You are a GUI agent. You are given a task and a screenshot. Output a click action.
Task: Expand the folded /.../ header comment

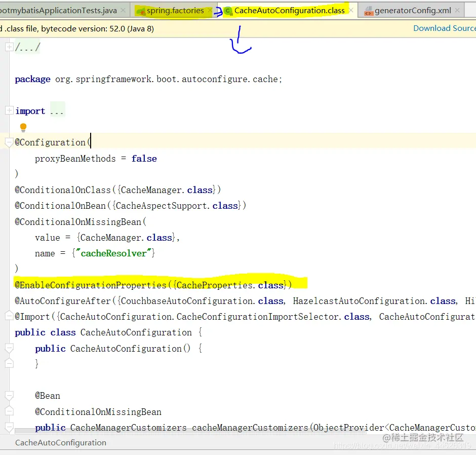click(x=9, y=47)
